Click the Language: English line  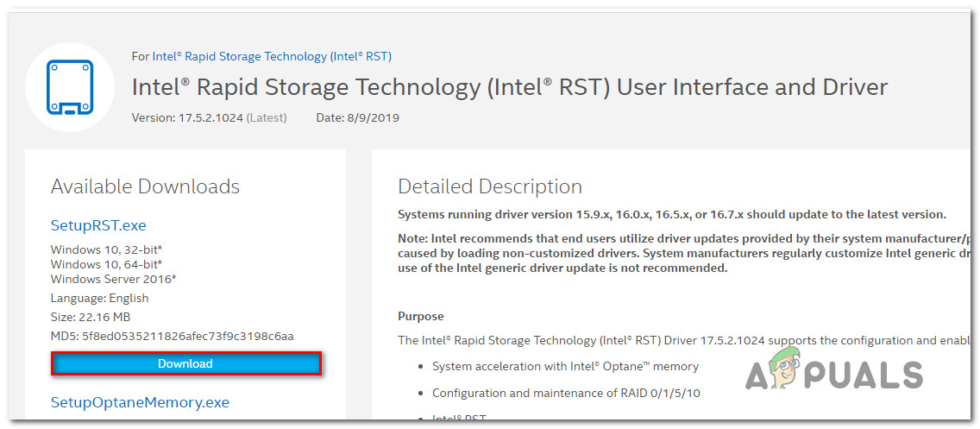(100, 298)
